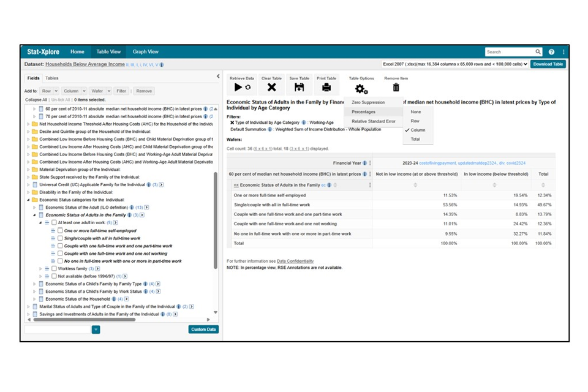Expand the 'Economic Status of the Household' node
Viewport: 588px width, 392px height.
pos(34,299)
